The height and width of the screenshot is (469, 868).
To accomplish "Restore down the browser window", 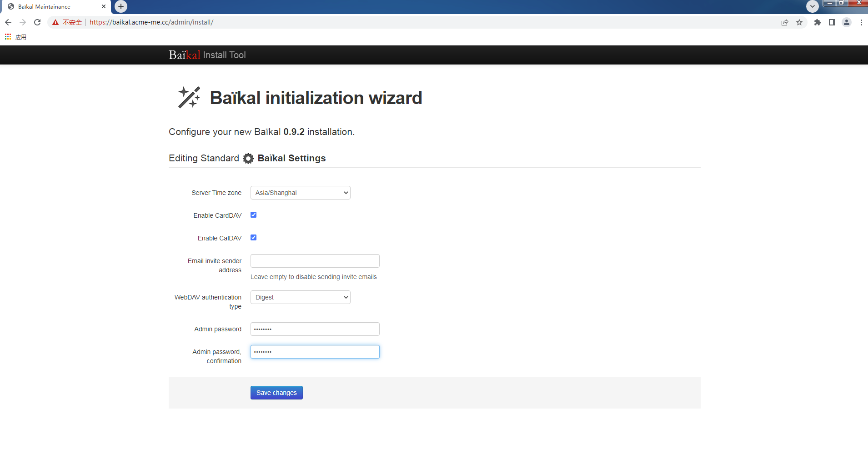I will click(x=842, y=3).
